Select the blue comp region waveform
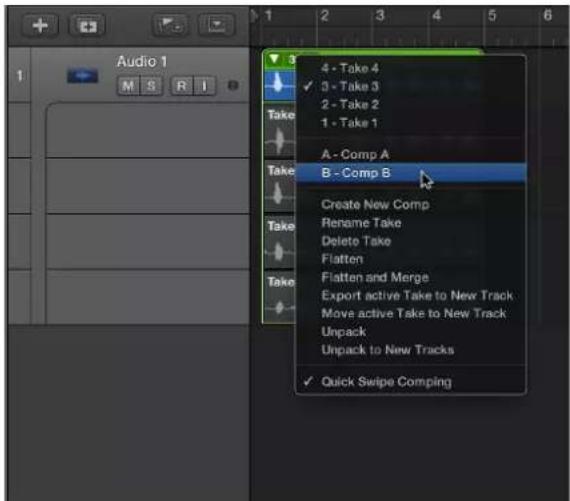 pyautogui.click(x=280, y=85)
